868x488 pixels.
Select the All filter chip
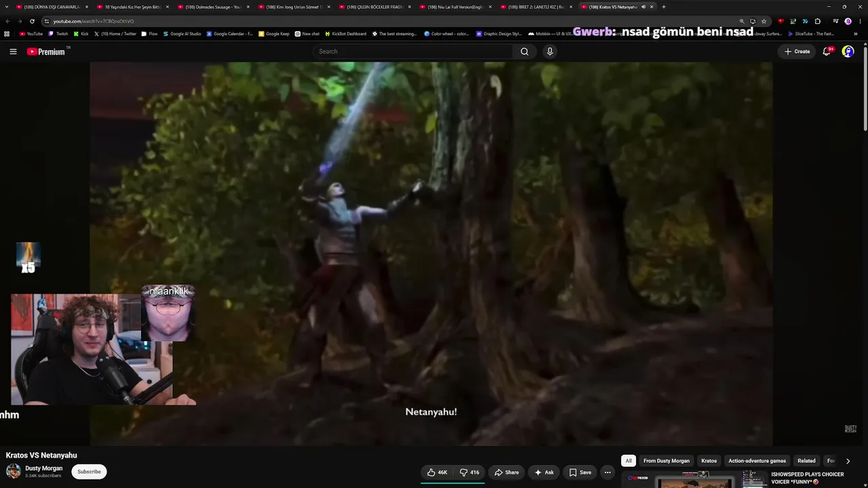(x=629, y=461)
